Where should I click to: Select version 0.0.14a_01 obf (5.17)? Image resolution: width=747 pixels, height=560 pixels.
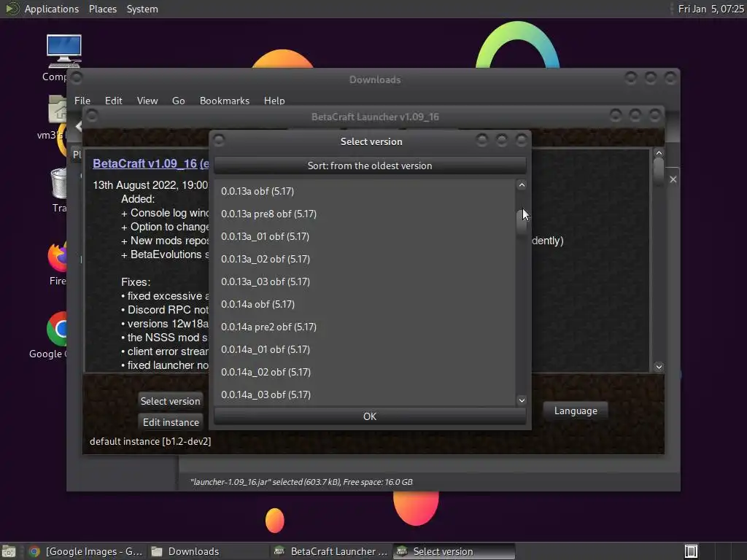365,349
